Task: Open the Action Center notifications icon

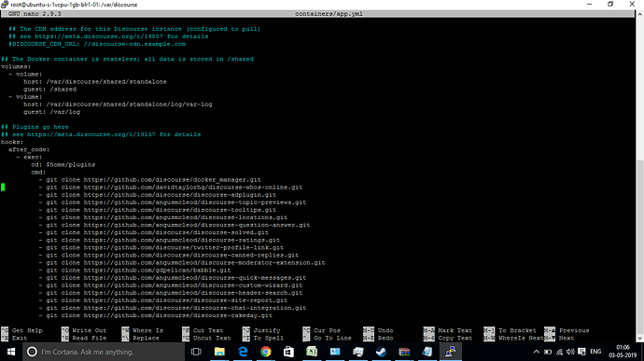Action: coord(581,352)
